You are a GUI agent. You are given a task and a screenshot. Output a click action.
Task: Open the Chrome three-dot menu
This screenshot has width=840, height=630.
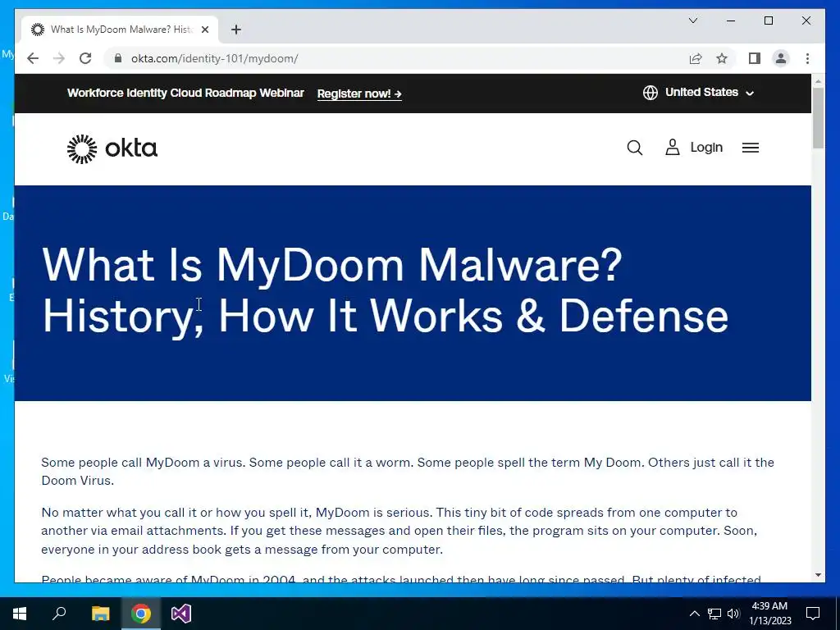tap(807, 58)
